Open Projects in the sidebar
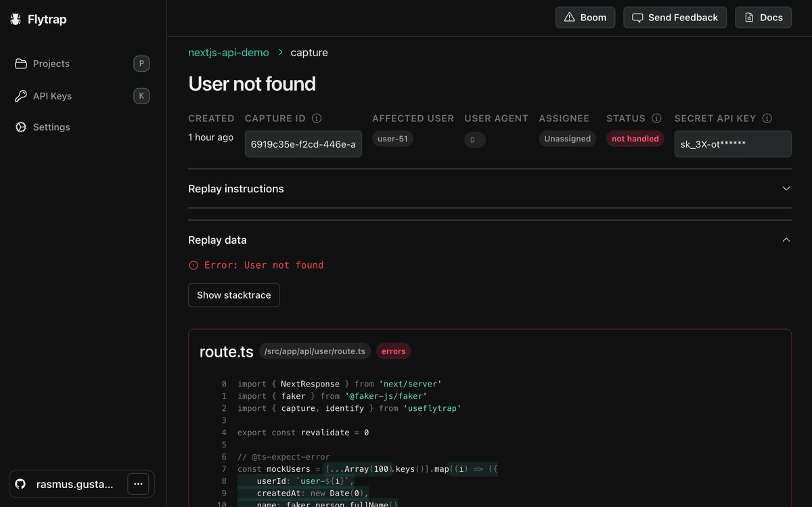The image size is (812, 507). click(51, 64)
